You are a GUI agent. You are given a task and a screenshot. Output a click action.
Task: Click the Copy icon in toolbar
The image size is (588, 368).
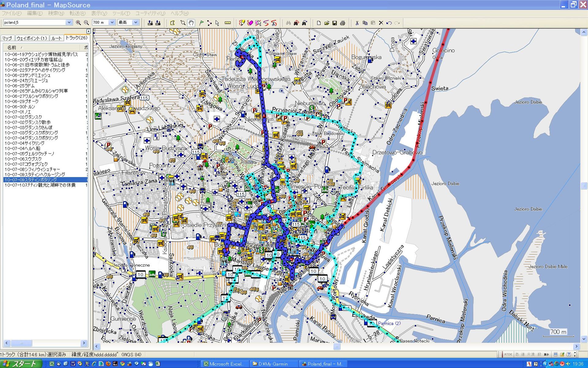[x=365, y=23]
